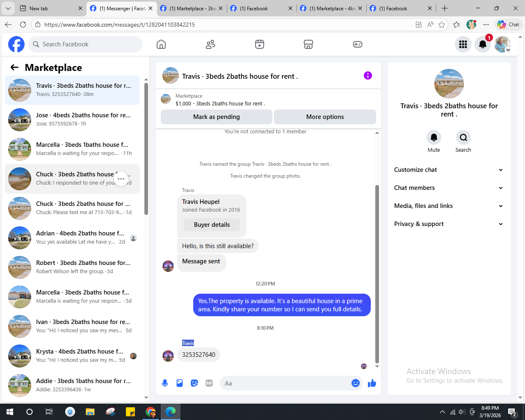The height and width of the screenshot is (420, 525).
Task: Open the account profile picture menu
Action: [502, 44]
